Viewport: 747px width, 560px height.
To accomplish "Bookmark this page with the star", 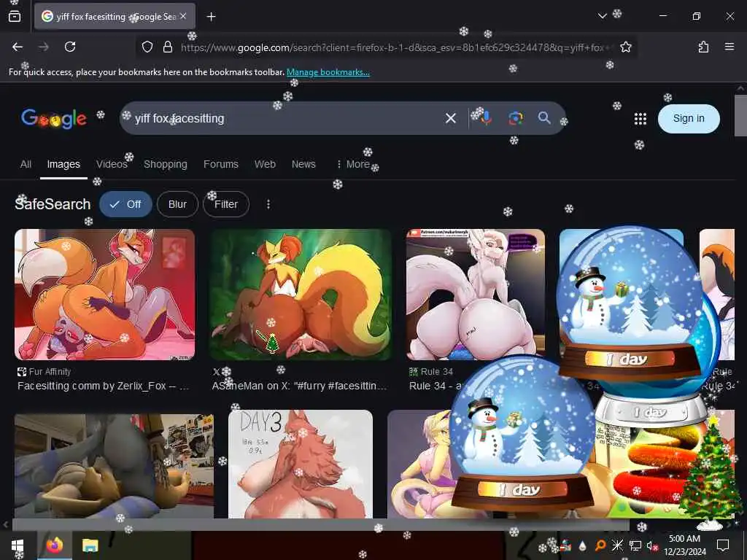I will pos(625,47).
